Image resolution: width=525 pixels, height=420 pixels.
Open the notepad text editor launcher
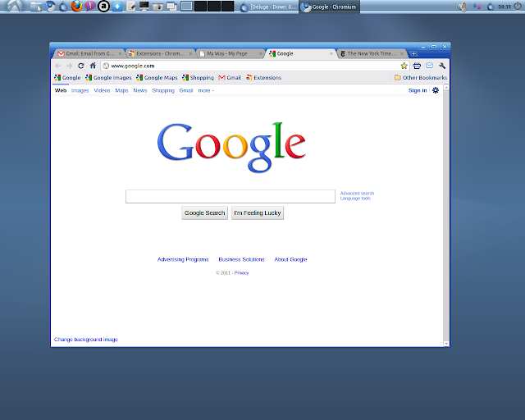[131, 7]
